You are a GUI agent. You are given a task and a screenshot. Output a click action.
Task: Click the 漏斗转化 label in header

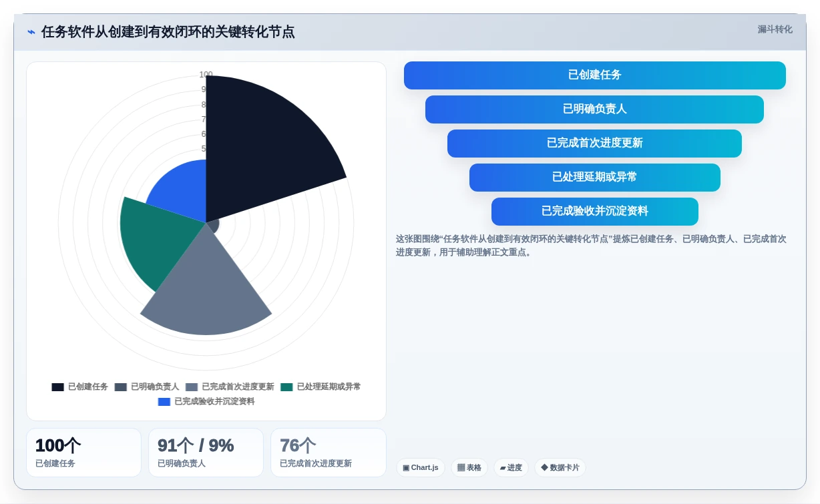coord(775,29)
